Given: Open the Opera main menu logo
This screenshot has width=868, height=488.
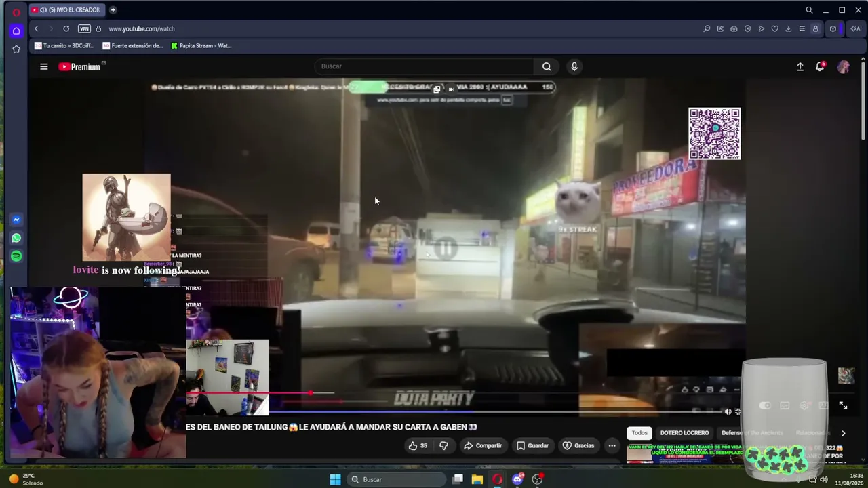Looking at the screenshot, I should (x=16, y=12).
